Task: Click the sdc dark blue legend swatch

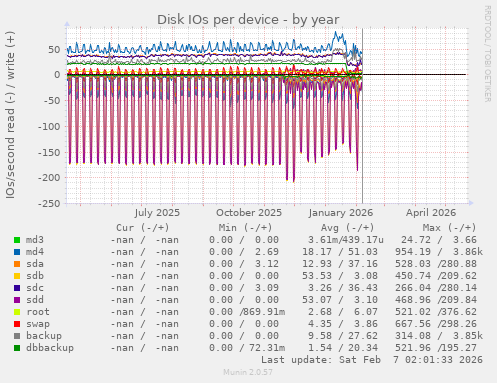Action: tap(17, 288)
